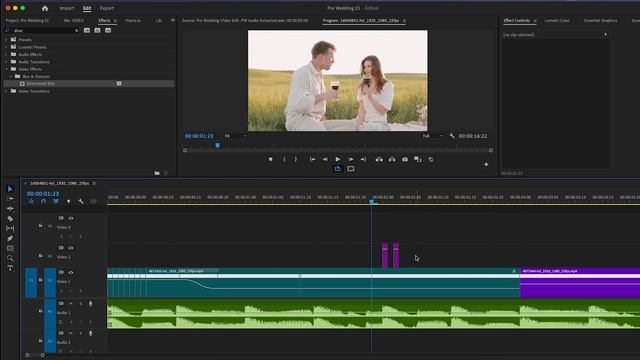Open the quick export share icon

[x=338, y=169]
